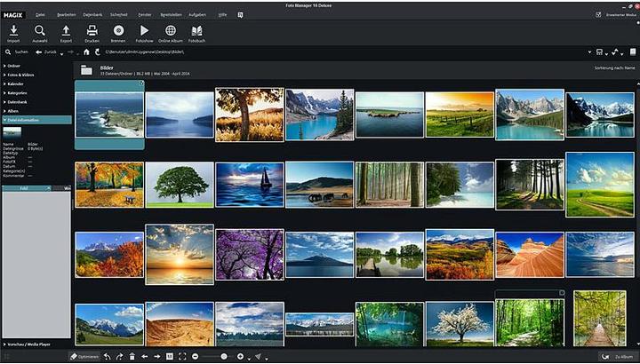Go back with the Zurück arrow
Screen dimensions: 640x364
pos(39,52)
